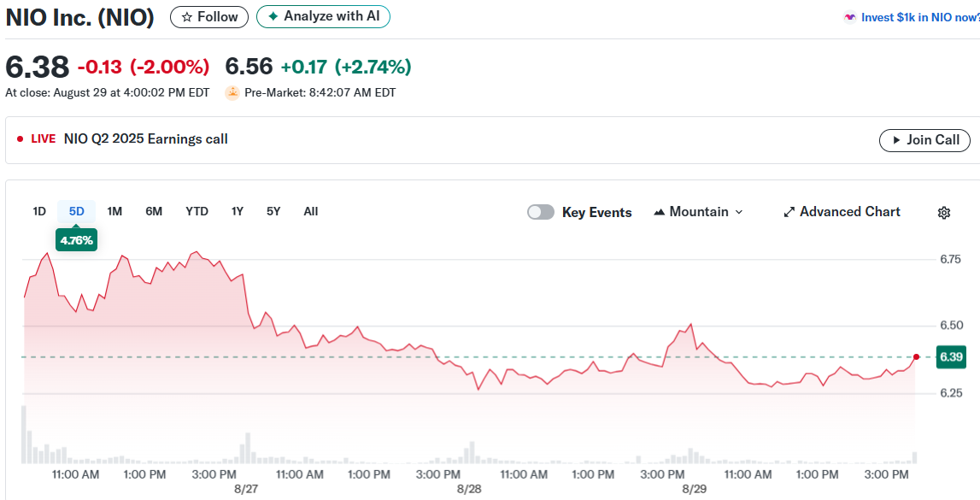Click the pre-market sunrise icon

pos(232,93)
